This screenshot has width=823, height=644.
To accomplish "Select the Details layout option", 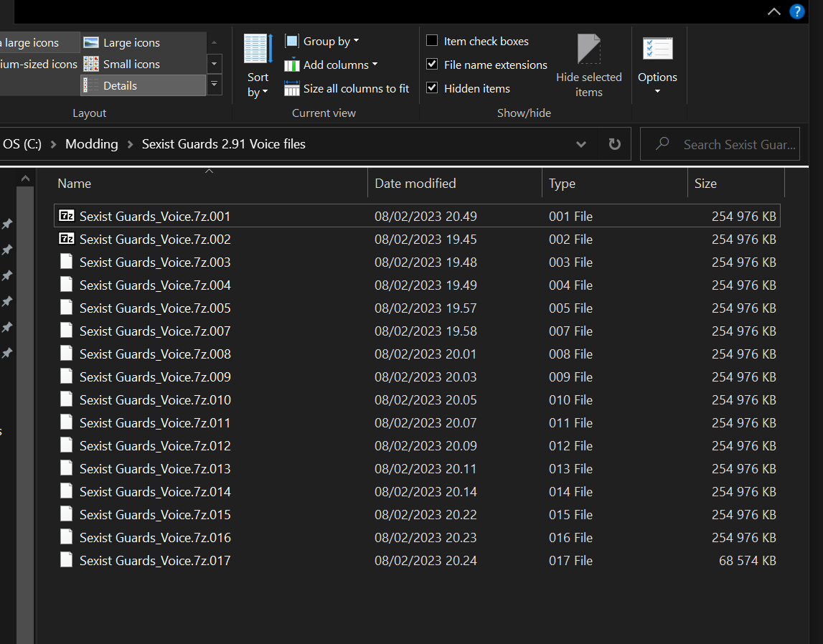I will (x=143, y=85).
